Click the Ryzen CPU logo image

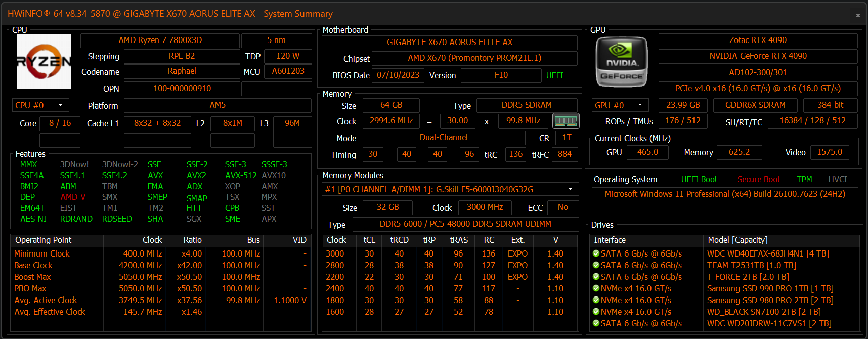(x=44, y=62)
